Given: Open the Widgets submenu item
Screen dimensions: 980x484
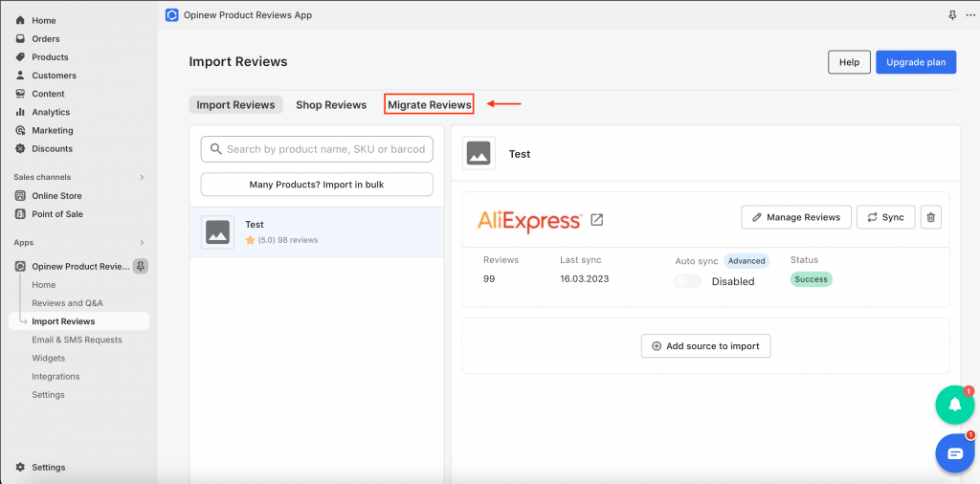Looking at the screenshot, I should click(49, 358).
